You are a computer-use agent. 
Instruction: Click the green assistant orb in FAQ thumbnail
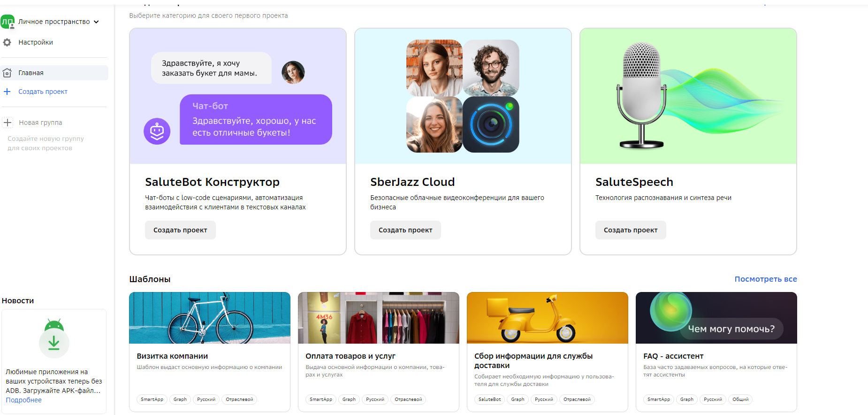coord(671,311)
